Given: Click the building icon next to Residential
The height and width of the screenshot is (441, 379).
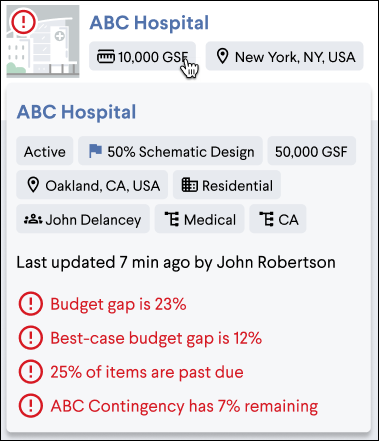Looking at the screenshot, I should pyautogui.click(x=189, y=185).
